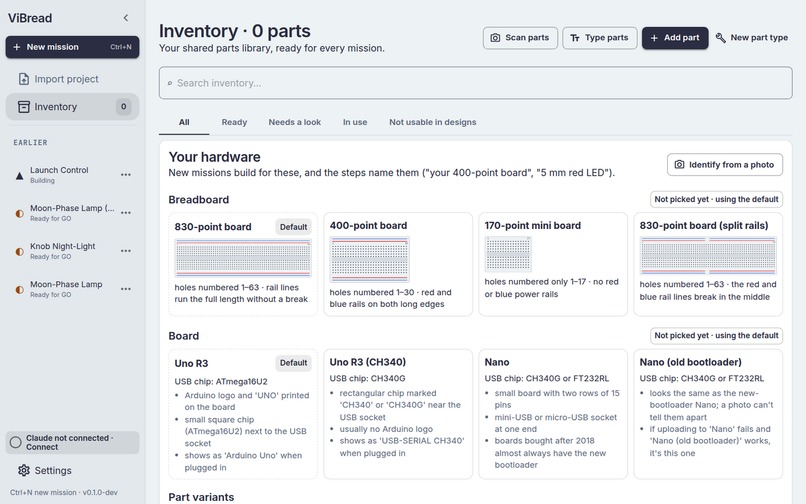
Task: Click the version text v0.1.0-dev
Action: click(x=100, y=492)
